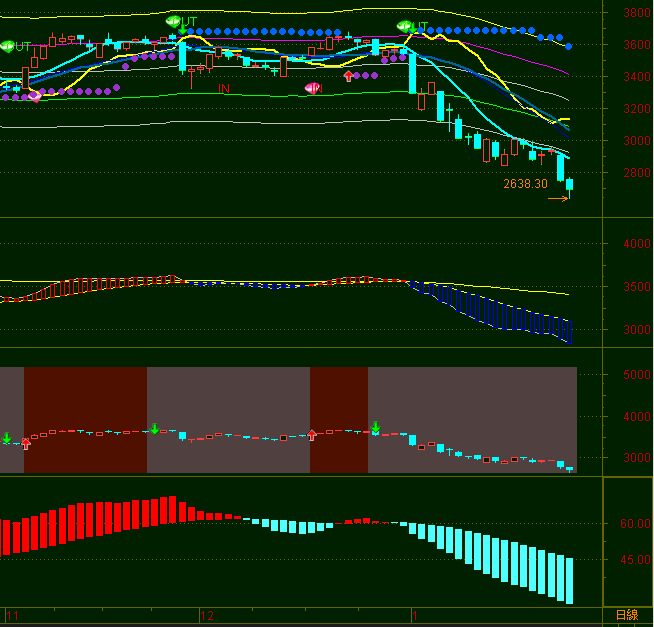Click the 60.00 indicator axis label
Image resolution: width=654 pixels, height=627 pixels.
[x=635, y=524]
